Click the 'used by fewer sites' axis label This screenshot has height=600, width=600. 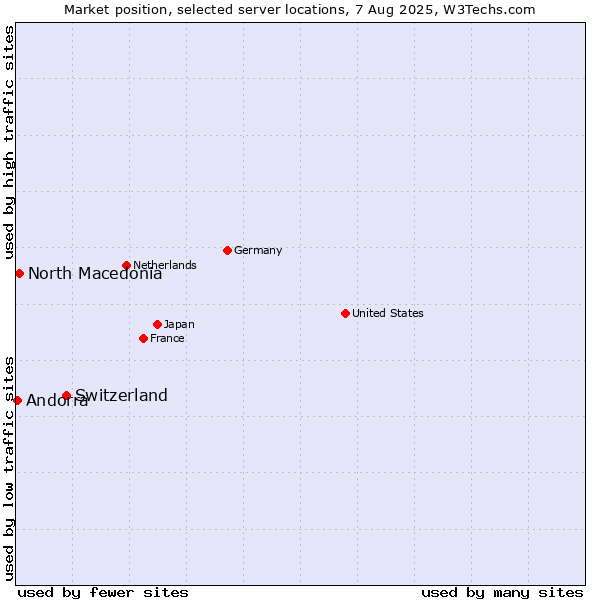(x=103, y=593)
